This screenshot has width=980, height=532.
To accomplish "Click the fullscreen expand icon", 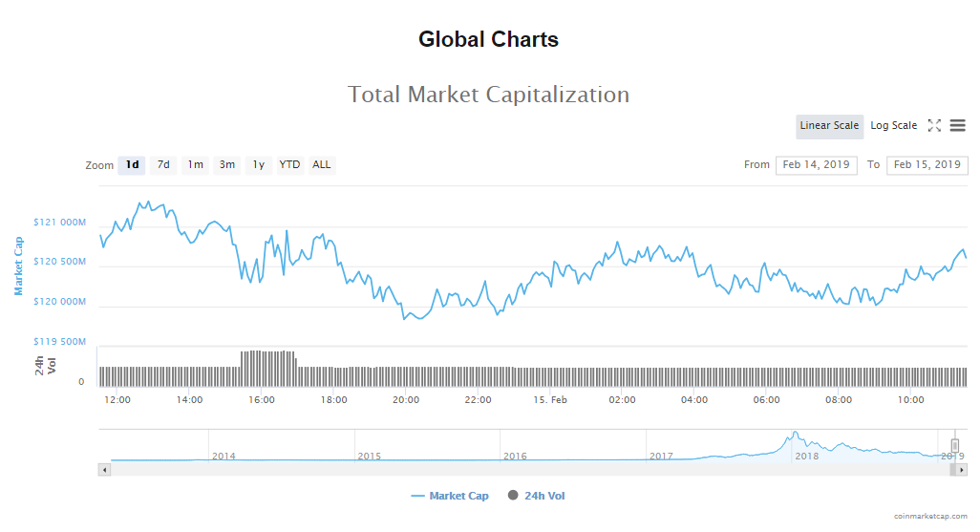I will pos(934,125).
